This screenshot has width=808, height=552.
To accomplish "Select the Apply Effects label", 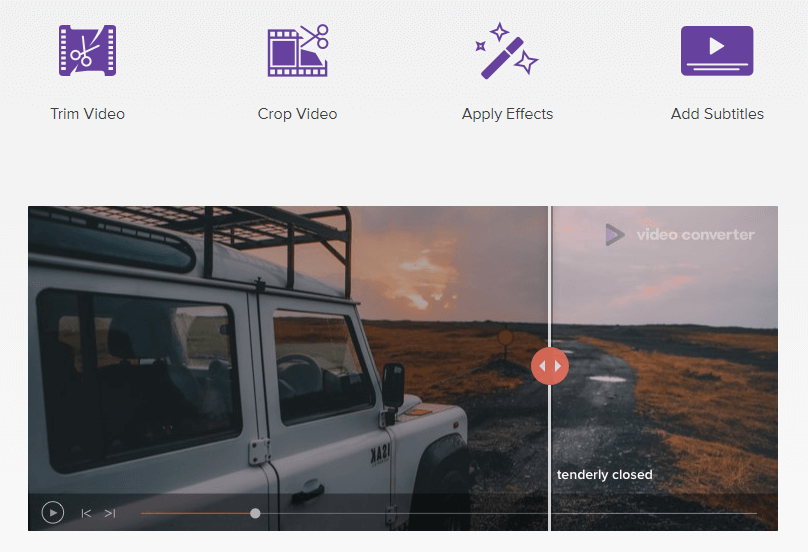I will (507, 114).
